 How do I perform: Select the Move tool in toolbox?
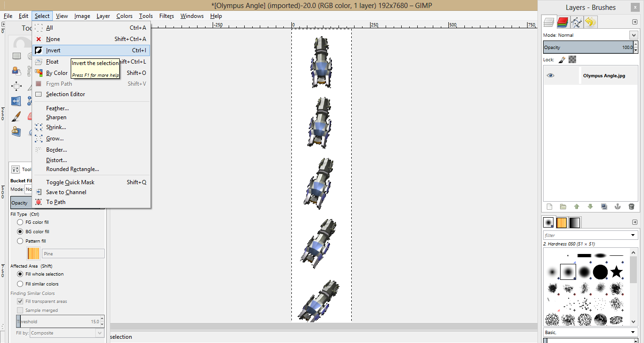pyautogui.click(x=17, y=86)
